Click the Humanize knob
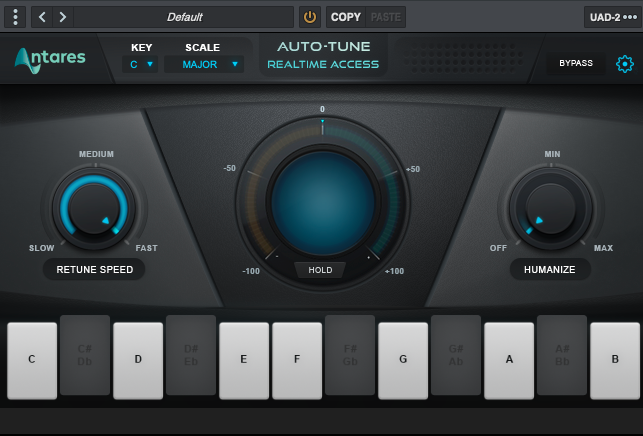 pos(551,208)
